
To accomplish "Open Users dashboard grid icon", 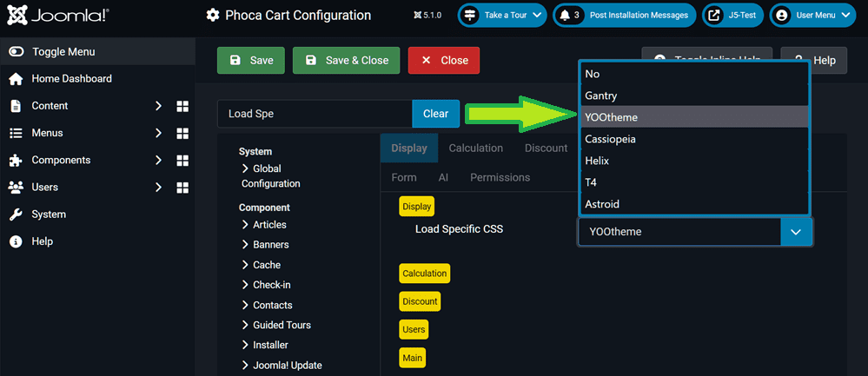I will [x=182, y=188].
